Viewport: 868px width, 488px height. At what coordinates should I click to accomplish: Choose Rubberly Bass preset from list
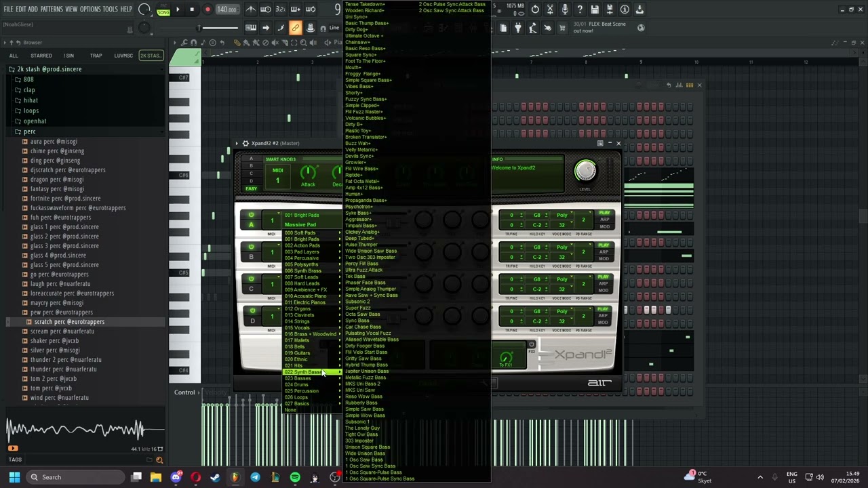click(361, 403)
